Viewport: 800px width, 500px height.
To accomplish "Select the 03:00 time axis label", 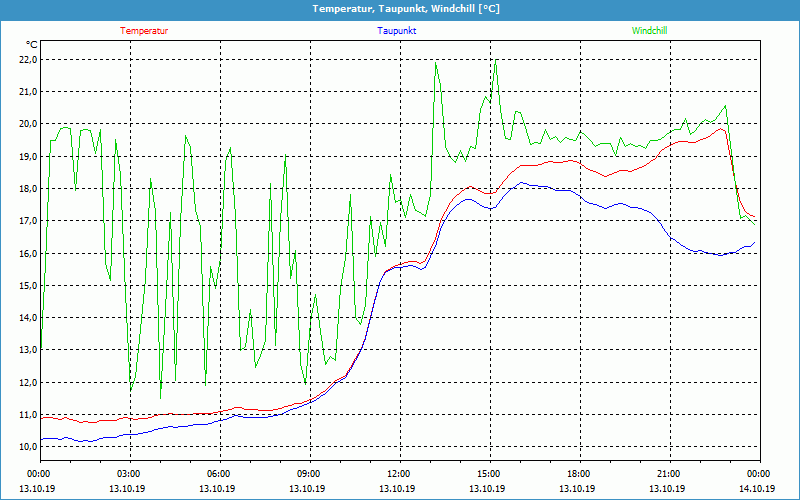I will (128, 474).
